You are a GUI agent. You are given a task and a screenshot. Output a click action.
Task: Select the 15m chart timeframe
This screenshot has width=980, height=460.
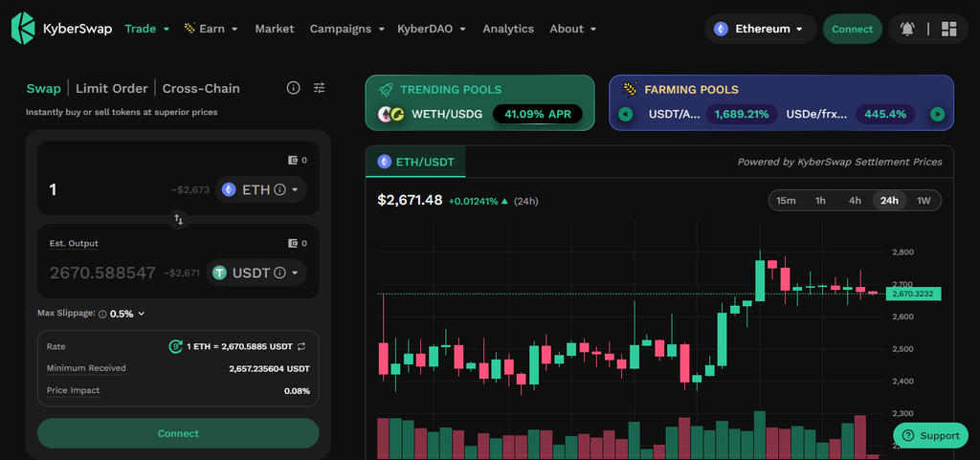coord(787,200)
